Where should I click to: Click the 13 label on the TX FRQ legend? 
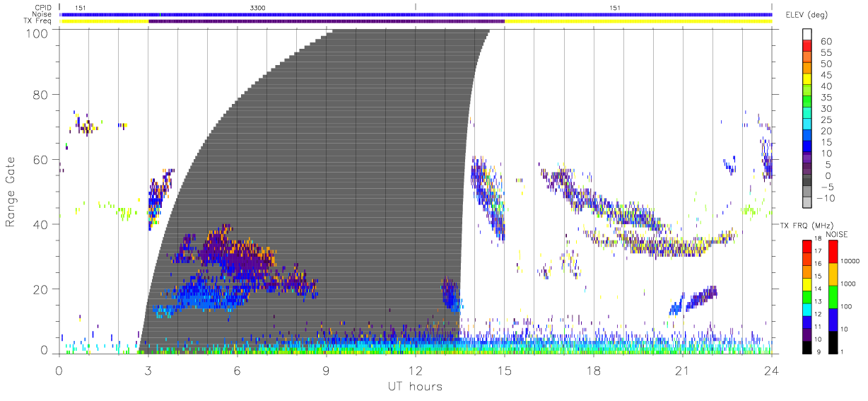coord(818,301)
